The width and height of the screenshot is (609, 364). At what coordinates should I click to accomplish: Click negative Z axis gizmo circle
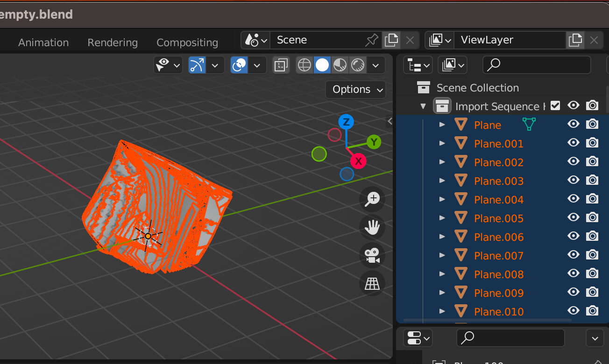[x=347, y=174]
